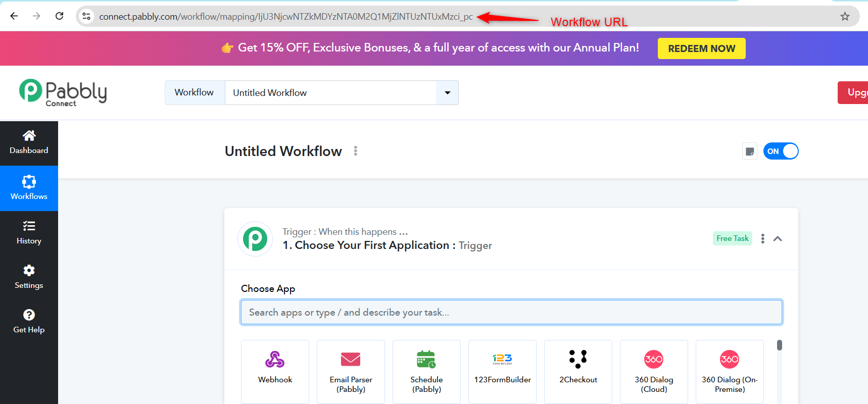Click the REDEEM NOW button
Image resolution: width=868 pixels, height=404 pixels.
click(701, 48)
